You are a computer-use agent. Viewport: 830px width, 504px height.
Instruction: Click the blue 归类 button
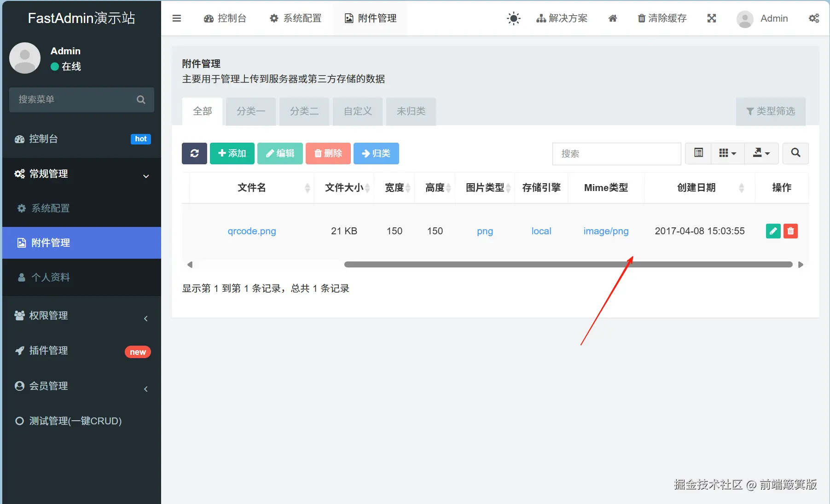tap(376, 153)
